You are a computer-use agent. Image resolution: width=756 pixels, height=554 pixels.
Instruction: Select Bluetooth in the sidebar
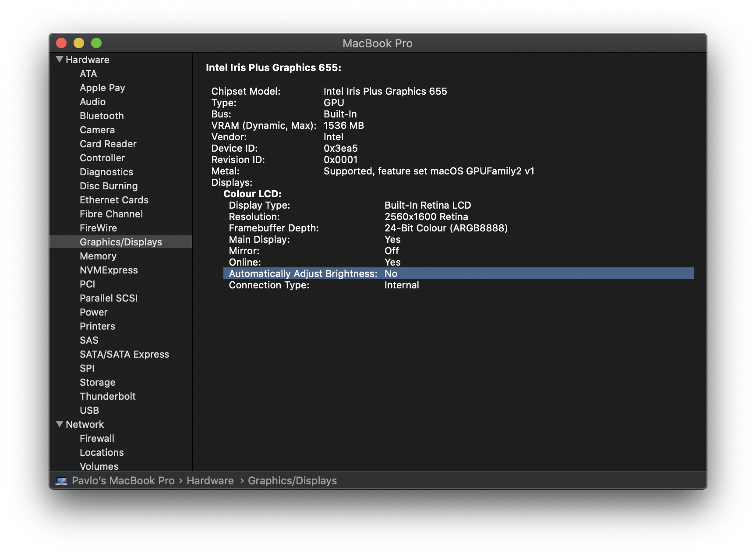(102, 116)
